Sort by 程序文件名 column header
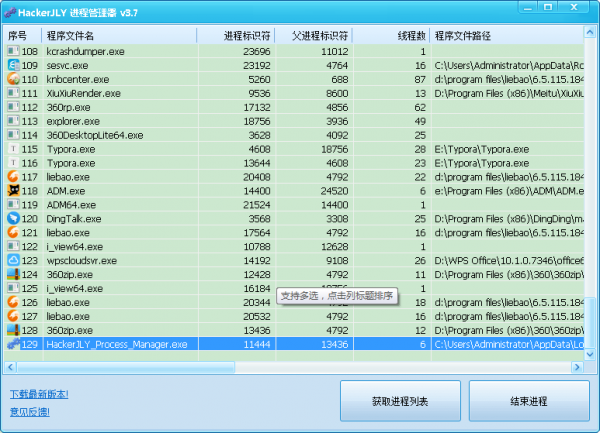Screen dimensions: 600x433 [119, 36]
